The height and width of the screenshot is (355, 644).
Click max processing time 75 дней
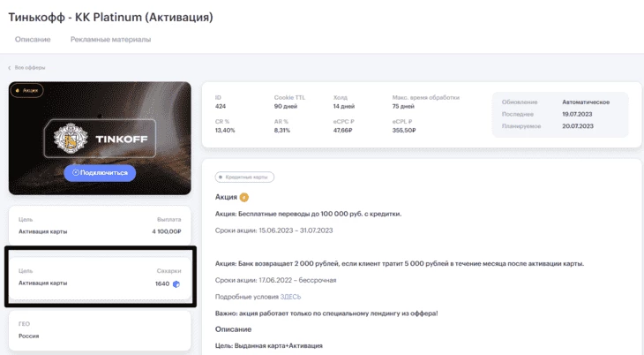click(x=403, y=106)
